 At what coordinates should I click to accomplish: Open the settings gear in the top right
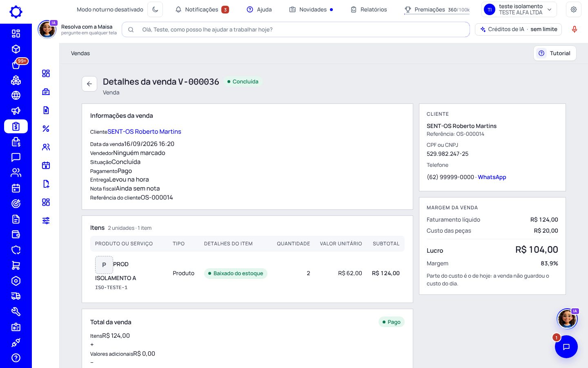pyautogui.click(x=574, y=9)
